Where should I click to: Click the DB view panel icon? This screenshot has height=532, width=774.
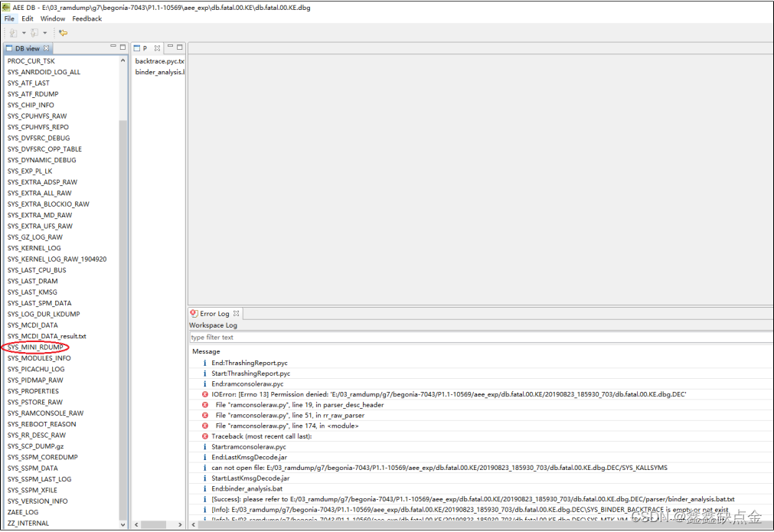click(9, 47)
